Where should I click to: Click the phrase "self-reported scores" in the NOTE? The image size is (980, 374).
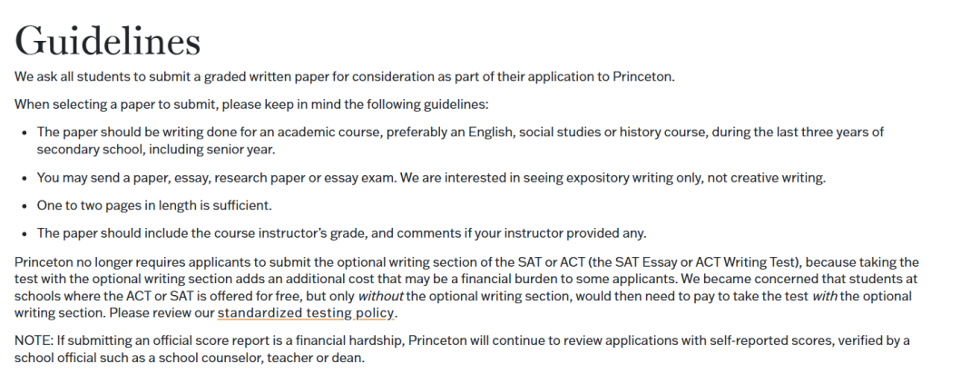(x=770, y=340)
